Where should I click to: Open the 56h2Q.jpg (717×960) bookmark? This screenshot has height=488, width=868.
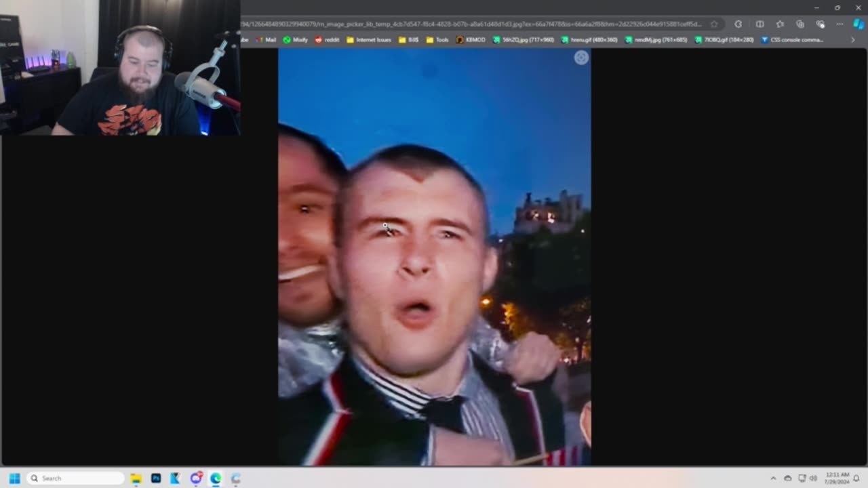(x=524, y=40)
